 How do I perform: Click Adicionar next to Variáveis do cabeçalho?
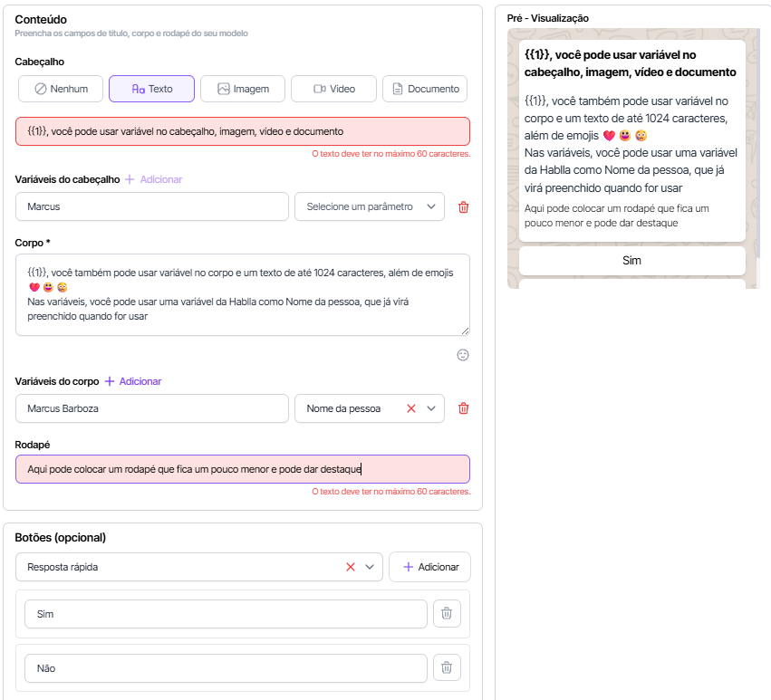coord(153,179)
